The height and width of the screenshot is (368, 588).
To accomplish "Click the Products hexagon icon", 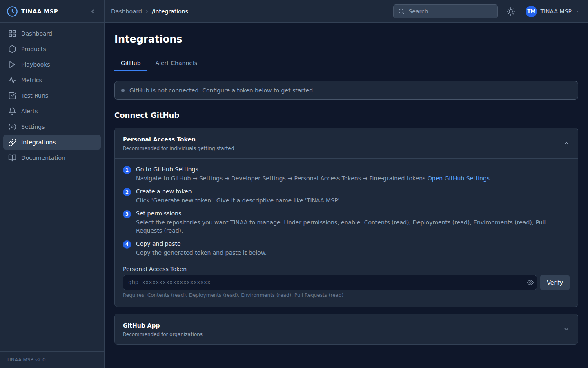I will click(12, 49).
